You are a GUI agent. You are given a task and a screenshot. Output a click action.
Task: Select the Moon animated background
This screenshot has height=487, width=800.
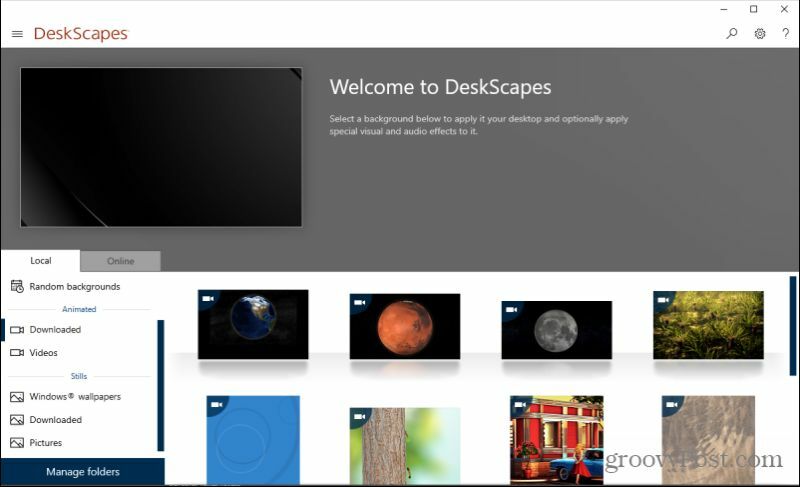click(x=557, y=330)
